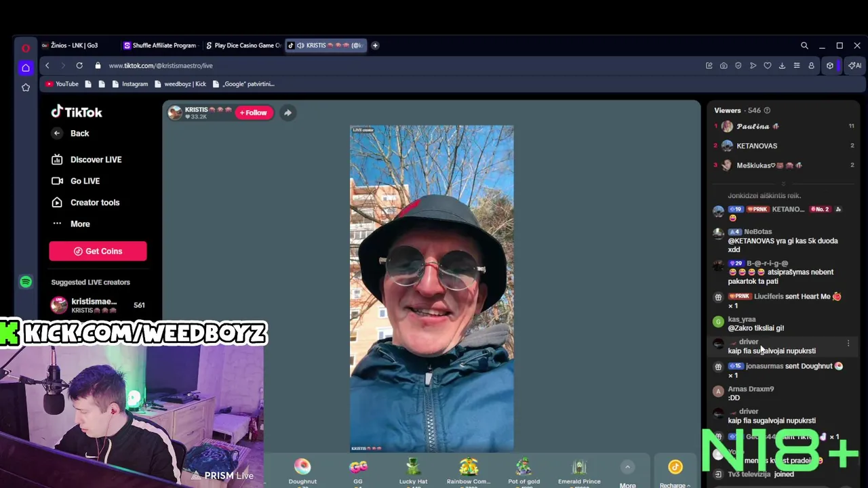Go Back in TikTok sidebar
Image resolution: width=868 pixels, height=488 pixels.
point(79,134)
